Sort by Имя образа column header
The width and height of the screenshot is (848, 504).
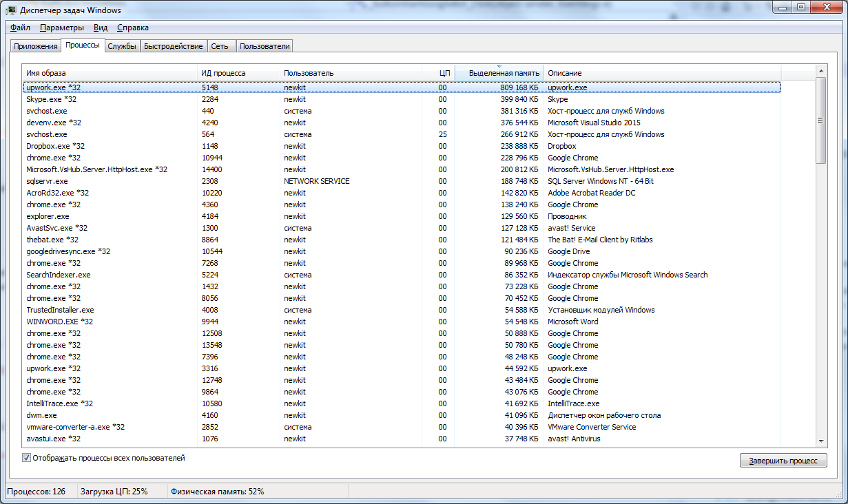pos(110,73)
